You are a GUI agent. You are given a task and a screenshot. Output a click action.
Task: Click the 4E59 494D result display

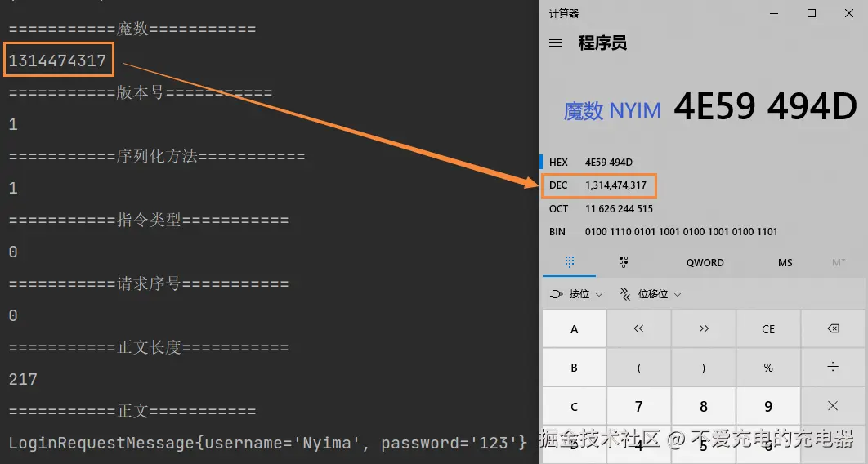pyautogui.click(x=765, y=106)
